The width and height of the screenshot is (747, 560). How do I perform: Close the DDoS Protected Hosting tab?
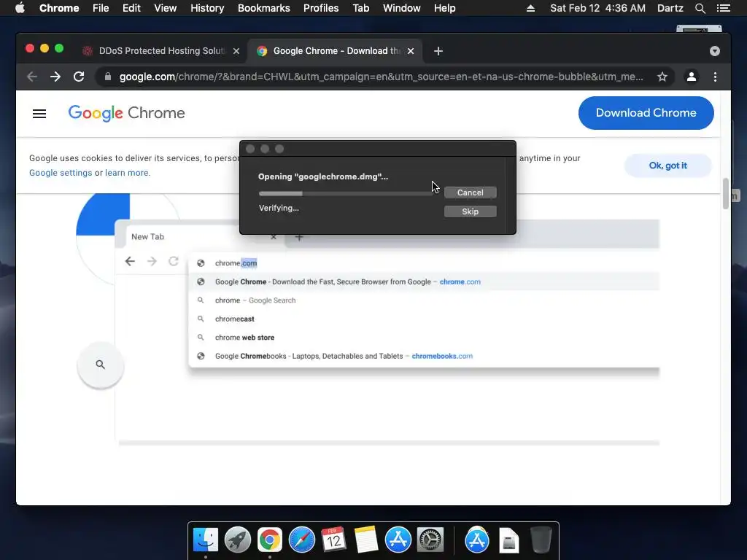pos(236,51)
